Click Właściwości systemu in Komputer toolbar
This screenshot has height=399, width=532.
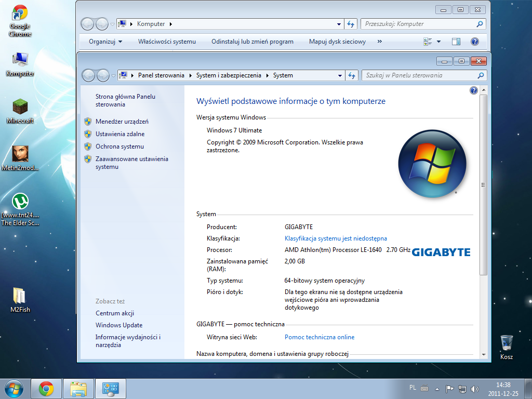pyautogui.click(x=167, y=42)
